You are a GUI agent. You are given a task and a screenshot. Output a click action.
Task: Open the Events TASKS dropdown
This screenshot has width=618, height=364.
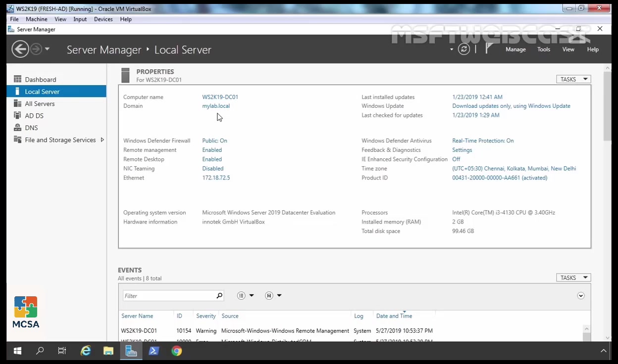573,277
